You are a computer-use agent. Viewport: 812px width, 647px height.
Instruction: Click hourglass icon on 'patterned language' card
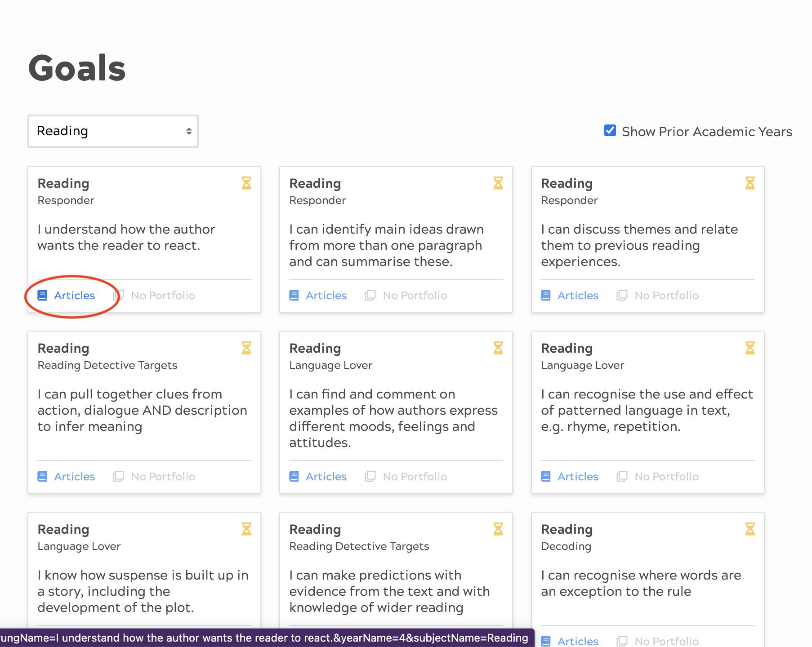pos(750,348)
